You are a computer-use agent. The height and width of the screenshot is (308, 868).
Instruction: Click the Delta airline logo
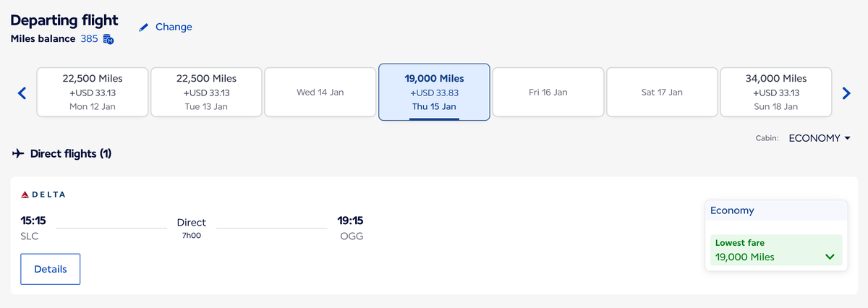[x=44, y=194]
